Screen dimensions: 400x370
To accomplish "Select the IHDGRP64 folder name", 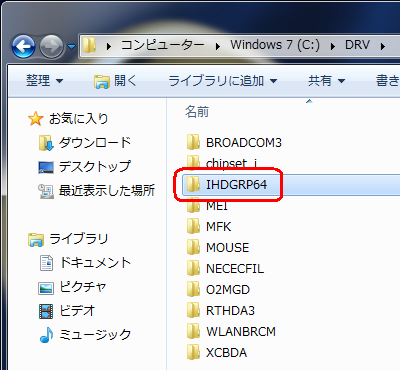I will tap(236, 185).
